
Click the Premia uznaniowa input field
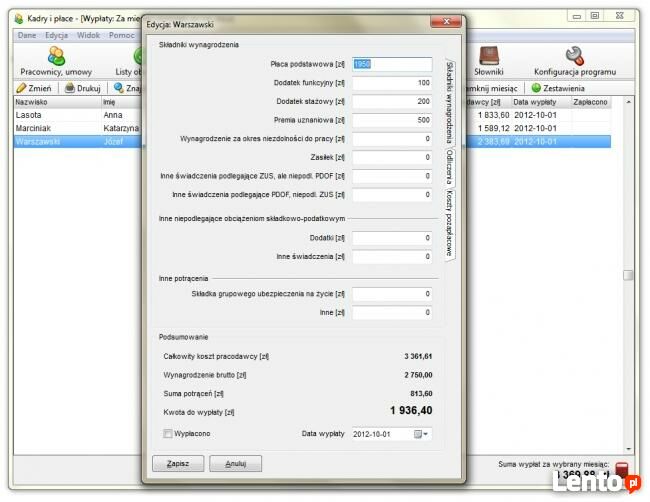click(392, 120)
